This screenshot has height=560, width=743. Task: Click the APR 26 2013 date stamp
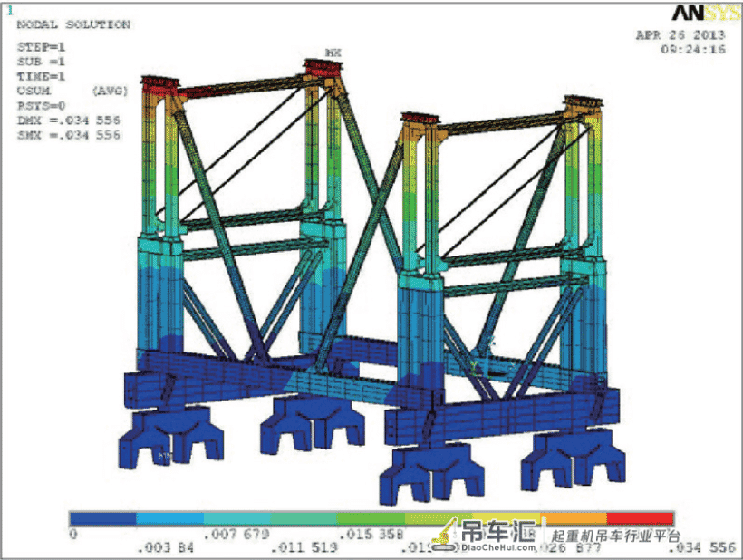[x=680, y=35]
